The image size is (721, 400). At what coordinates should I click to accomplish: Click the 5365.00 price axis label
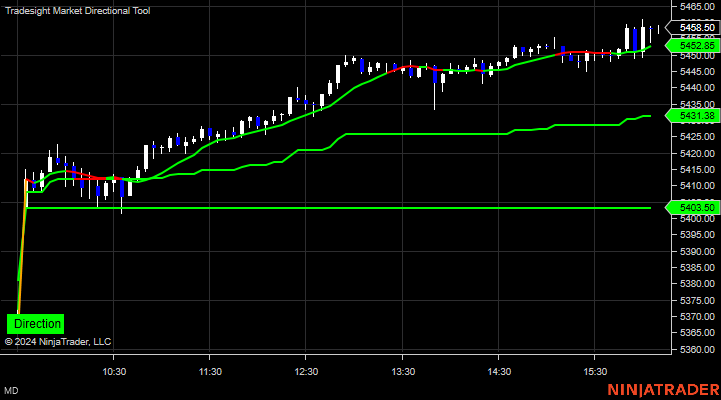pyautogui.click(x=697, y=332)
